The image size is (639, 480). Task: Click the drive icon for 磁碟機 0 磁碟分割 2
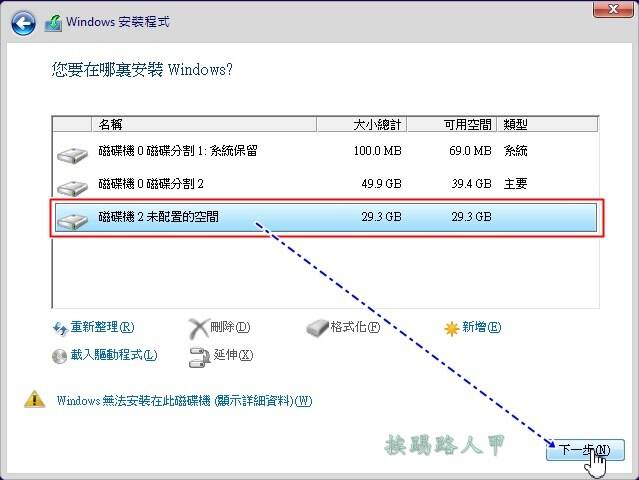[x=72, y=188]
